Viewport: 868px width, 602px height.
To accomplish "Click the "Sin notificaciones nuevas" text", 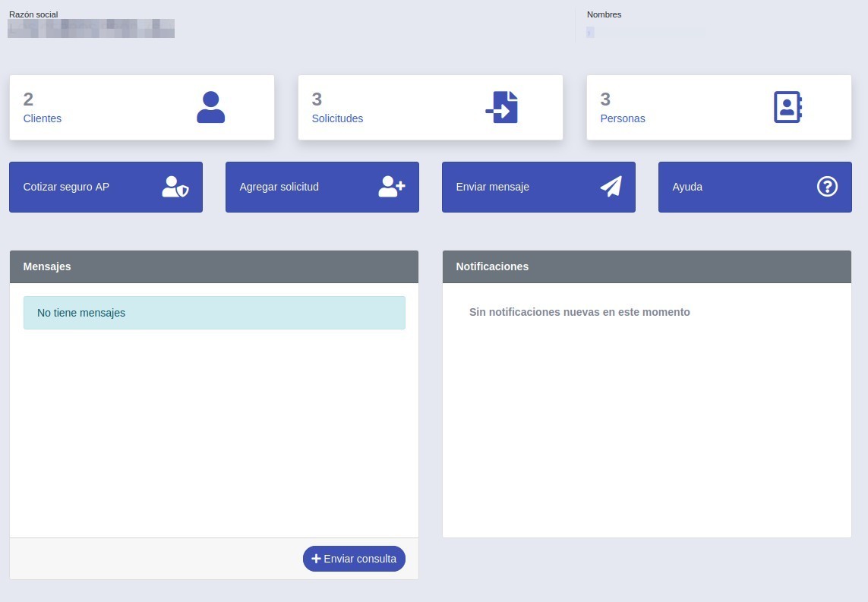I will pos(579,312).
